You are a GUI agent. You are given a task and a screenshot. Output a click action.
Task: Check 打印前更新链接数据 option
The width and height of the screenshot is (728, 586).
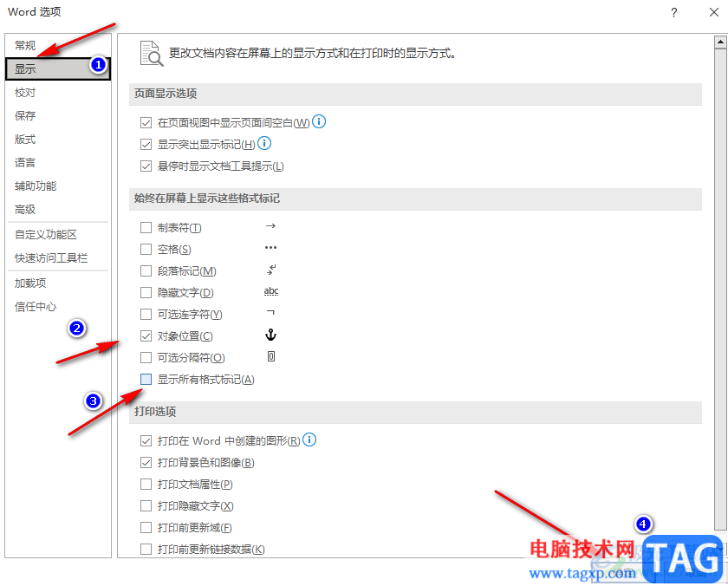pos(146,550)
